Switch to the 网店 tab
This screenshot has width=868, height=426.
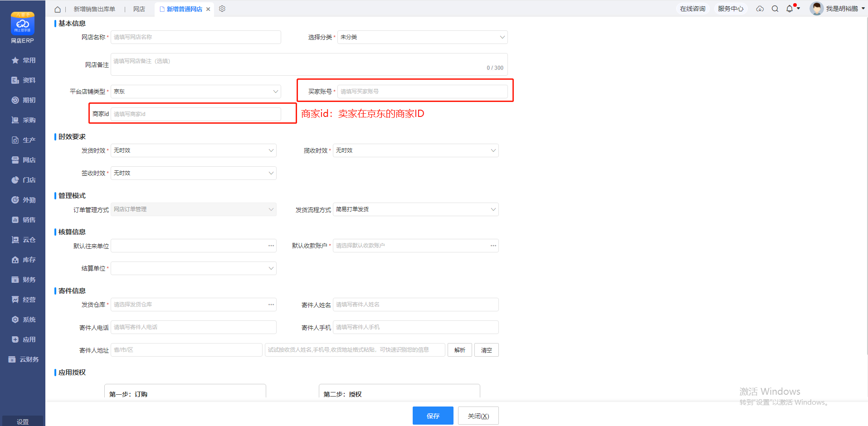point(139,9)
